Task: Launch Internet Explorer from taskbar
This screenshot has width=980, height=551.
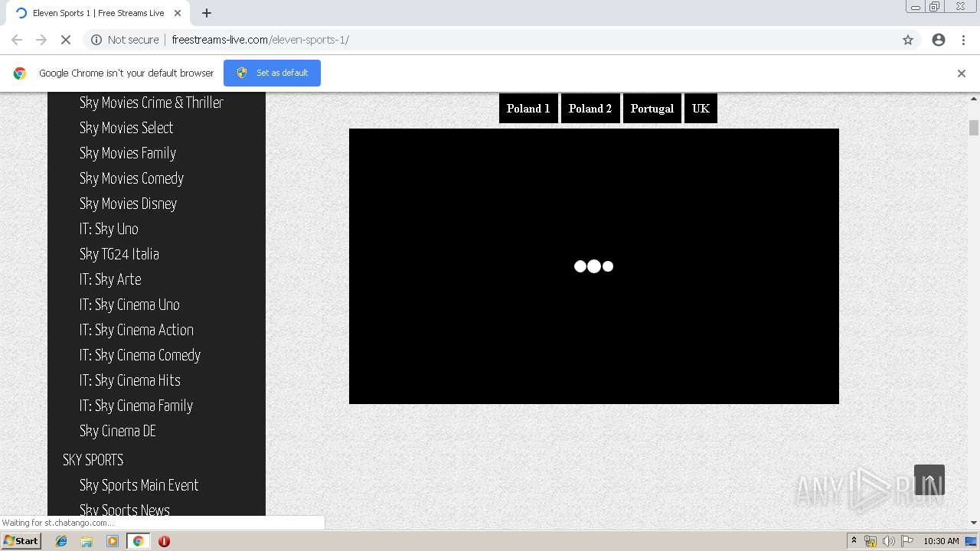Action: (61, 541)
